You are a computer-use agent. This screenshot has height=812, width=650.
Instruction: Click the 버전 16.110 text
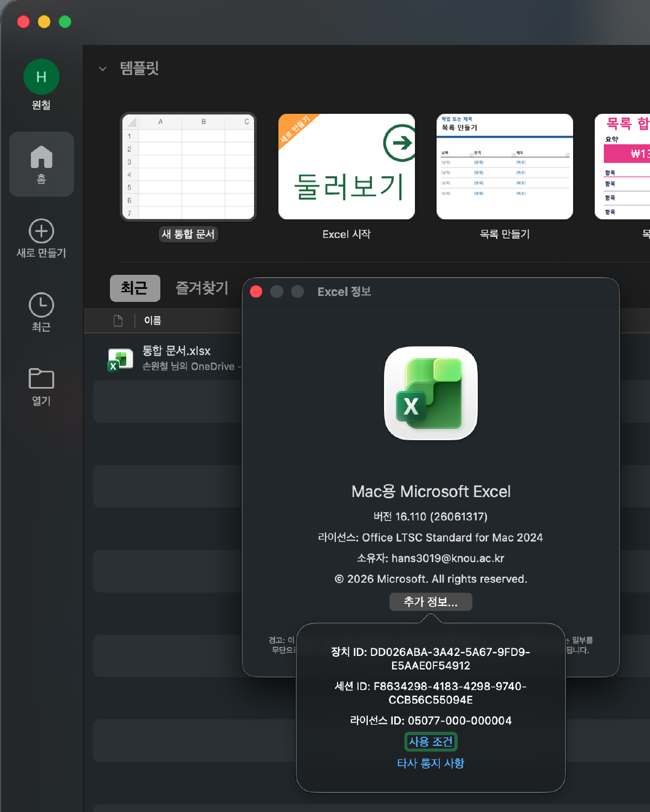(x=431, y=517)
